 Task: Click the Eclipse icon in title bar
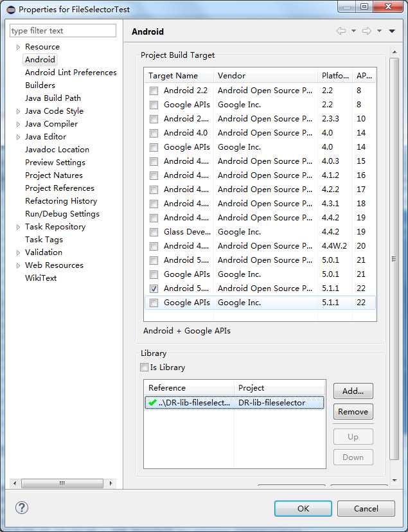[x=11, y=10]
